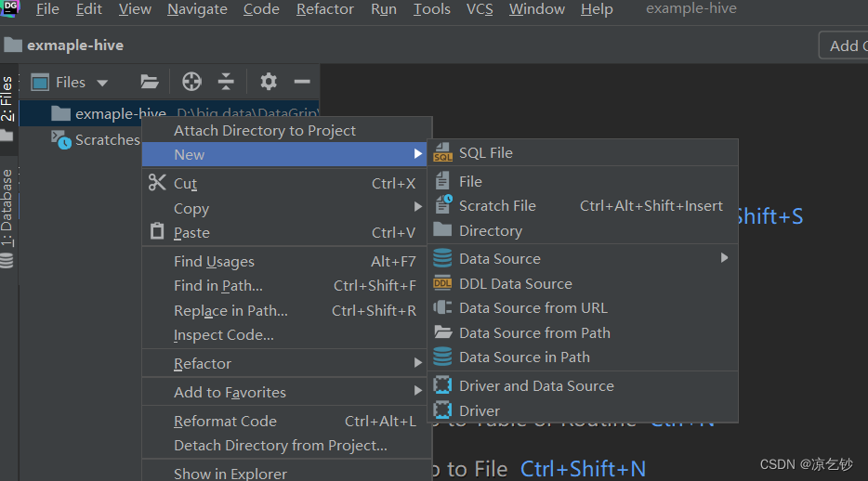Expand the Add to Favorites submenu arrow

[x=418, y=391]
